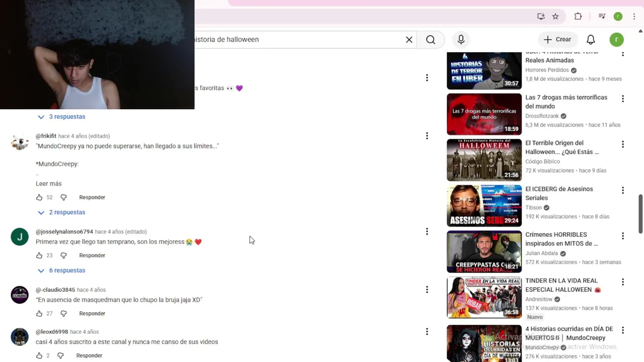Screen dimensions: 644x362
Task: Open options menu for @leoxd6998 comment
Action: [x=427, y=331]
